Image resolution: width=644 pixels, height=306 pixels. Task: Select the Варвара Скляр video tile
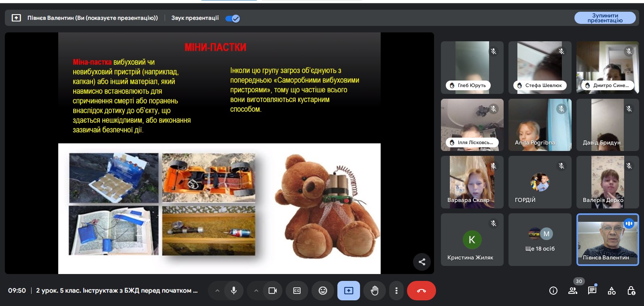[472, 182]
